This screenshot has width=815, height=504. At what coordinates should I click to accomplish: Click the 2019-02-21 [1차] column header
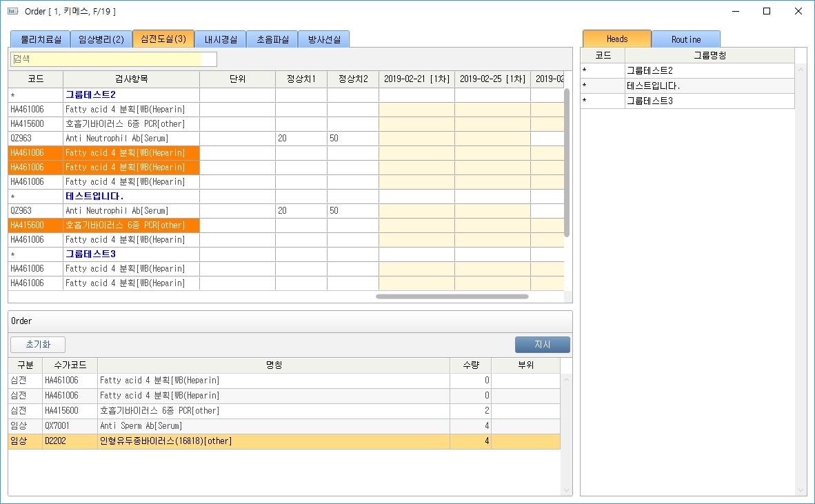click(x=416, y=79)
